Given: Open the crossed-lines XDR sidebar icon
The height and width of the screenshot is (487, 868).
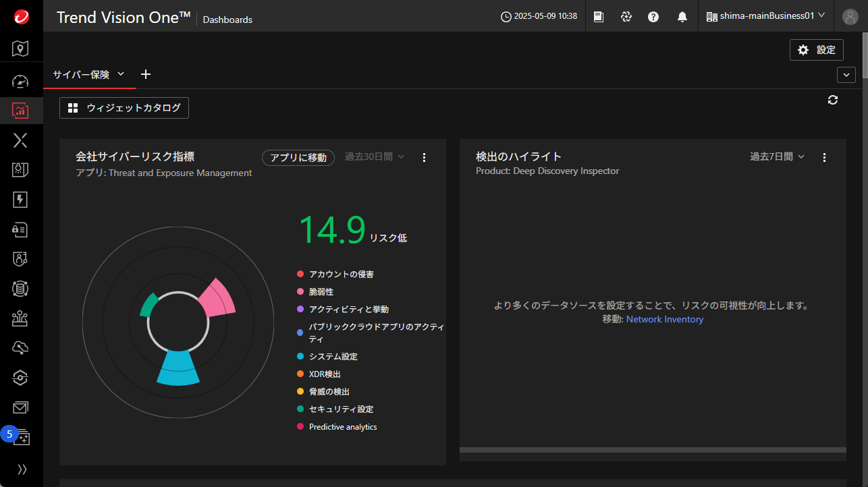Looking at the screenshot, I should (21, 140).
